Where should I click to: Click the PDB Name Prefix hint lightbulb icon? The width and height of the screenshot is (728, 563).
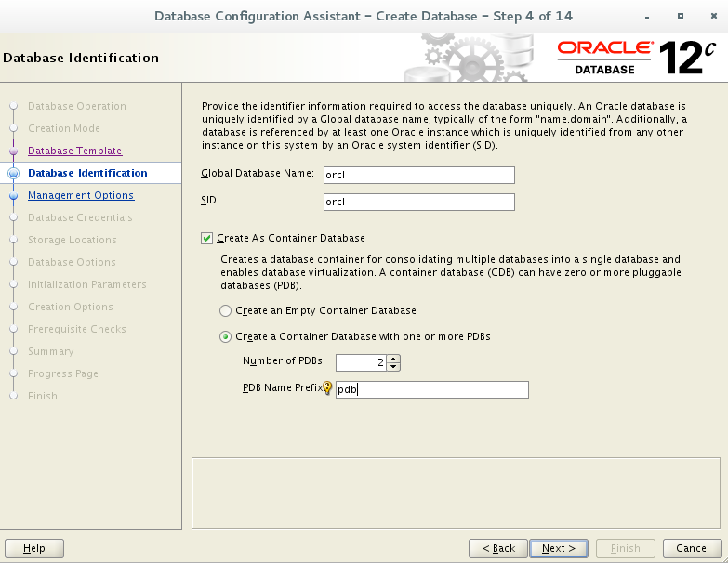(x=327, y=387)
